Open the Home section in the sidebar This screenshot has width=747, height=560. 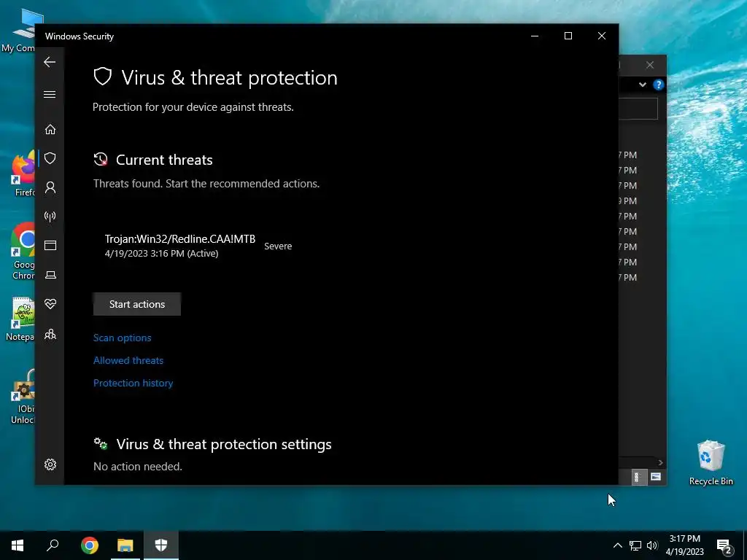point(50,130)
